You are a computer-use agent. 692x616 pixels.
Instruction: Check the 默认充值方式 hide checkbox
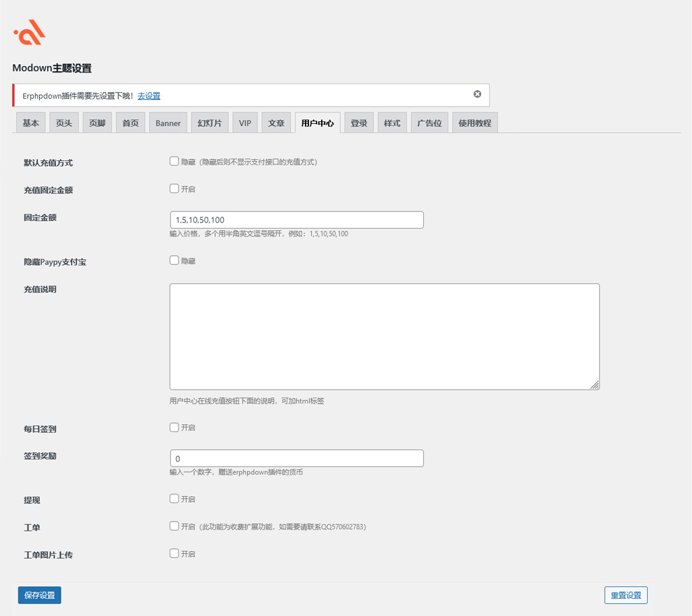pos(174,161)
